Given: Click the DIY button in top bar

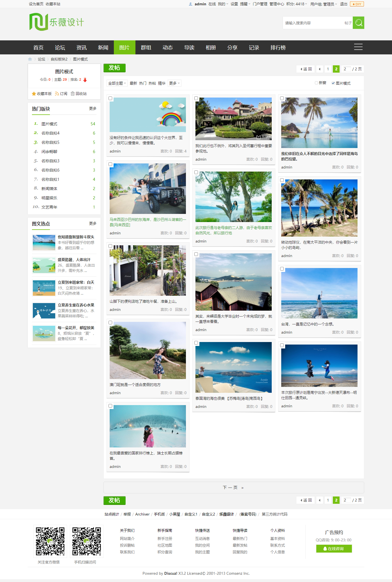Looking at the screenshot, I should 357,4.
